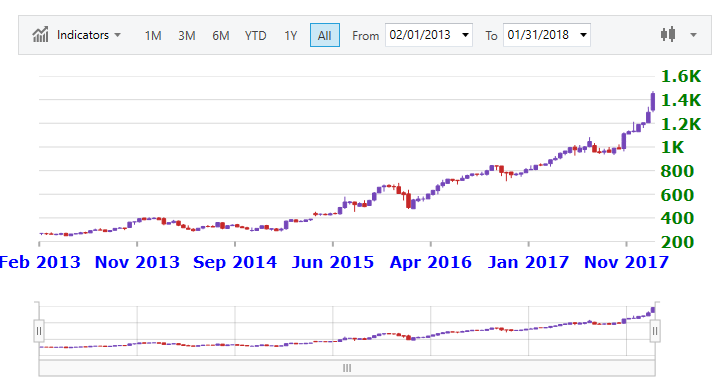Screen dimensions: 717x390
Task: Click the 400 price axis label
Action: tap(677, 218)
